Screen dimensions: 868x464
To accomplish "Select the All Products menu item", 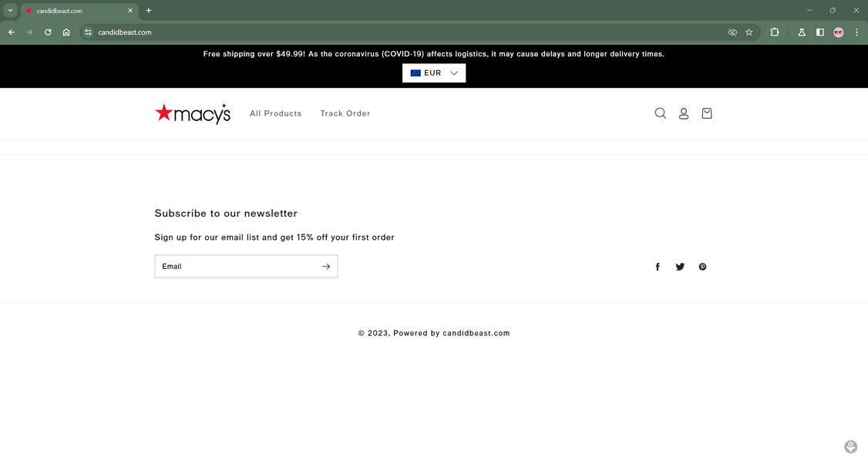I will coord(275,113).
